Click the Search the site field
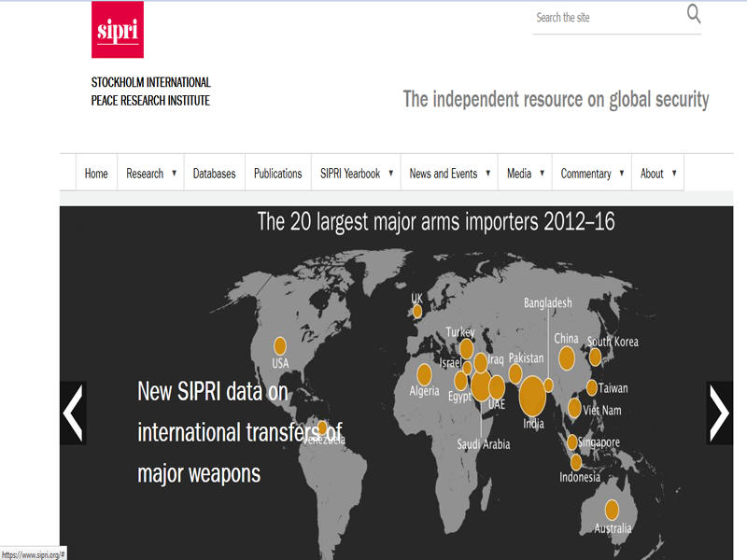The height and width of the screenshot is (560, 747). pos(607,18)
